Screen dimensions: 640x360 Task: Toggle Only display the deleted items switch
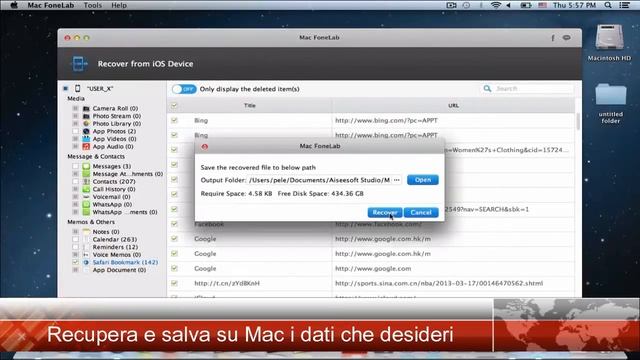pyautogui.click(x=184, y=89)
